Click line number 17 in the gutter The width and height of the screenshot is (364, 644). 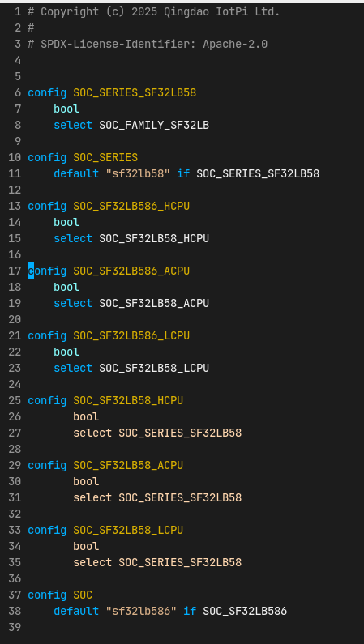(15, 271)
